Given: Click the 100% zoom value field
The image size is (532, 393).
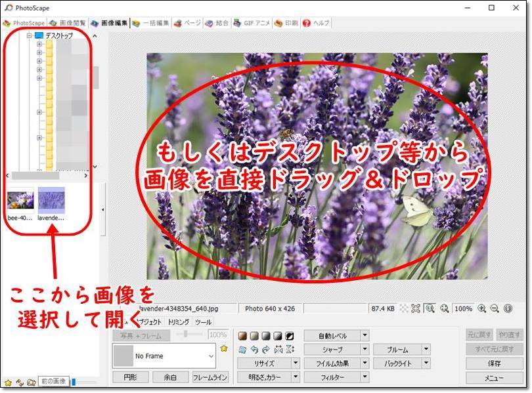Looking at the screenshot, I should [464, 308].
